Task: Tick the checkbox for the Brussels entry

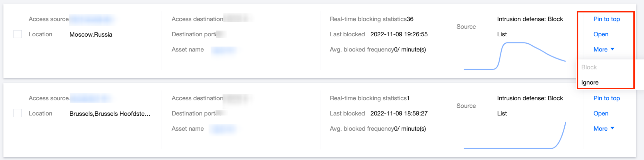Action: [18, 113]
